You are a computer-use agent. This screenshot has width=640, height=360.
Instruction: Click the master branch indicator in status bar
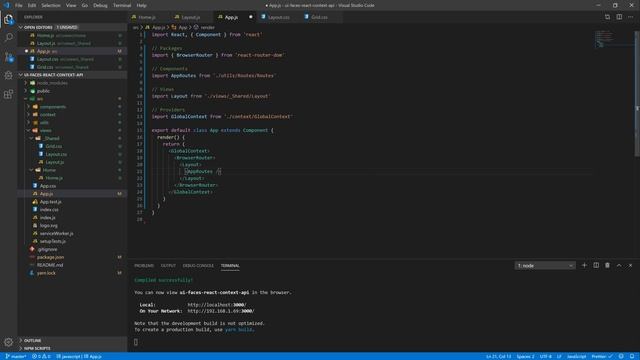pyautogui.click(x=16, y=356)
